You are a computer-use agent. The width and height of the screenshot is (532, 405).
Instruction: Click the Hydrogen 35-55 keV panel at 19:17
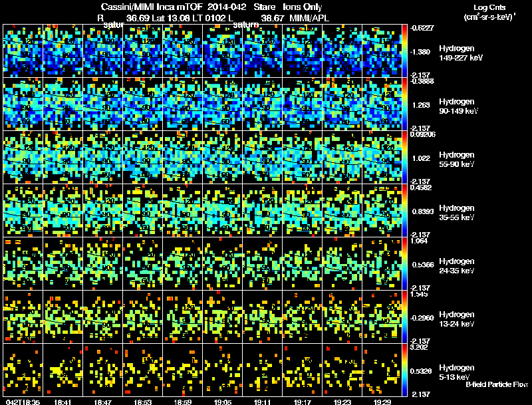click(x=303, y=211)
